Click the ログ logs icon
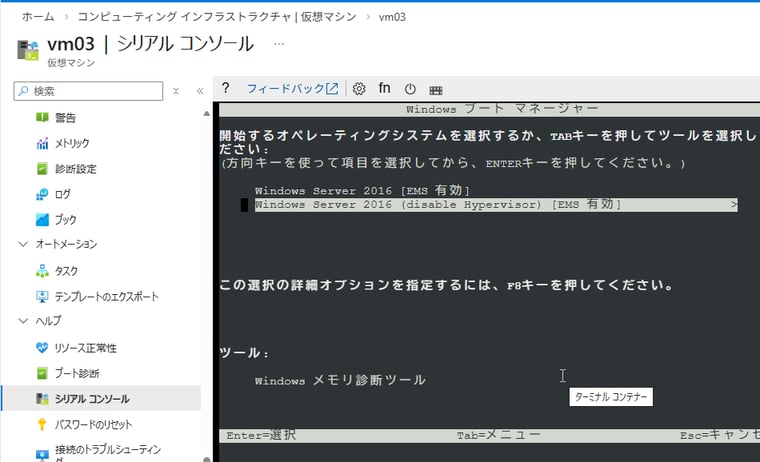 point(42,194)
